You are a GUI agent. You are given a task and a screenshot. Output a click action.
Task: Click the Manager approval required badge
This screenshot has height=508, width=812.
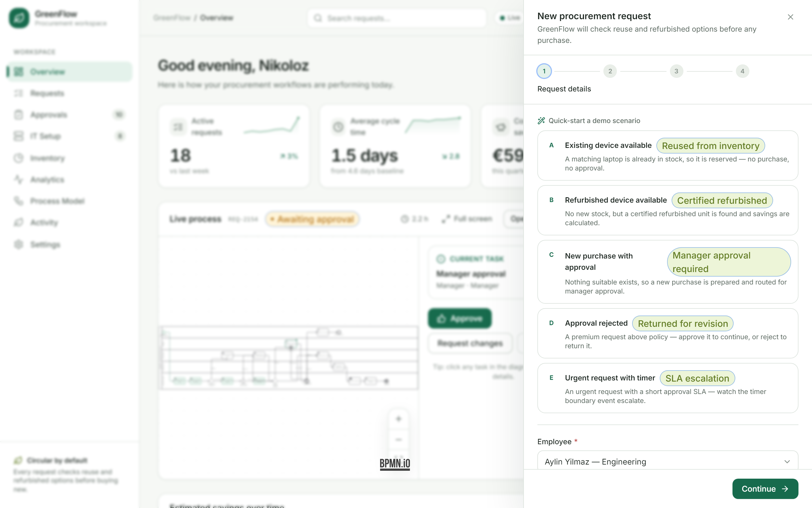point(729,262)
